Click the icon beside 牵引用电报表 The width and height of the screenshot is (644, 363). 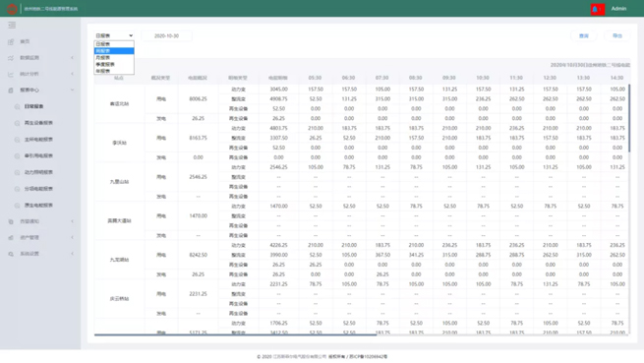click(x=18, y=155)
